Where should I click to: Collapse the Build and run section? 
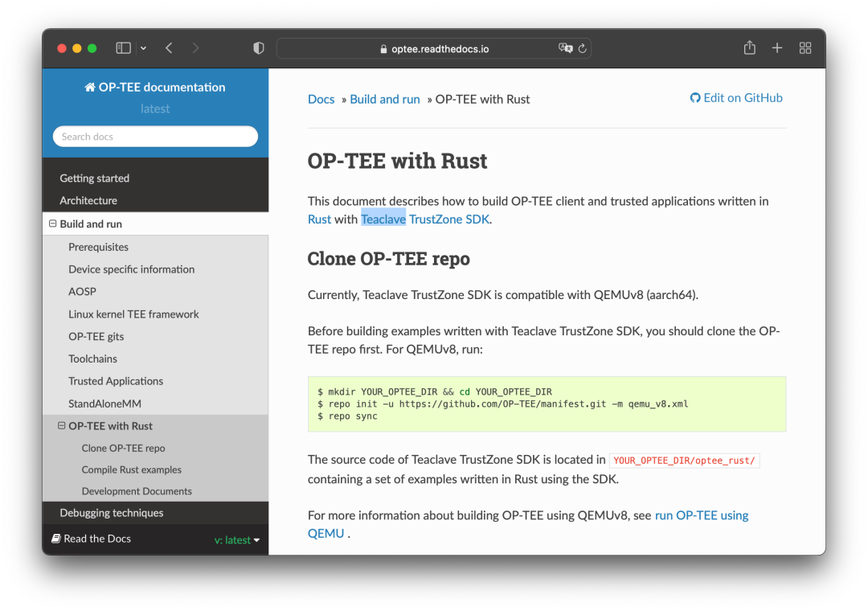click(x=52, y=224)
